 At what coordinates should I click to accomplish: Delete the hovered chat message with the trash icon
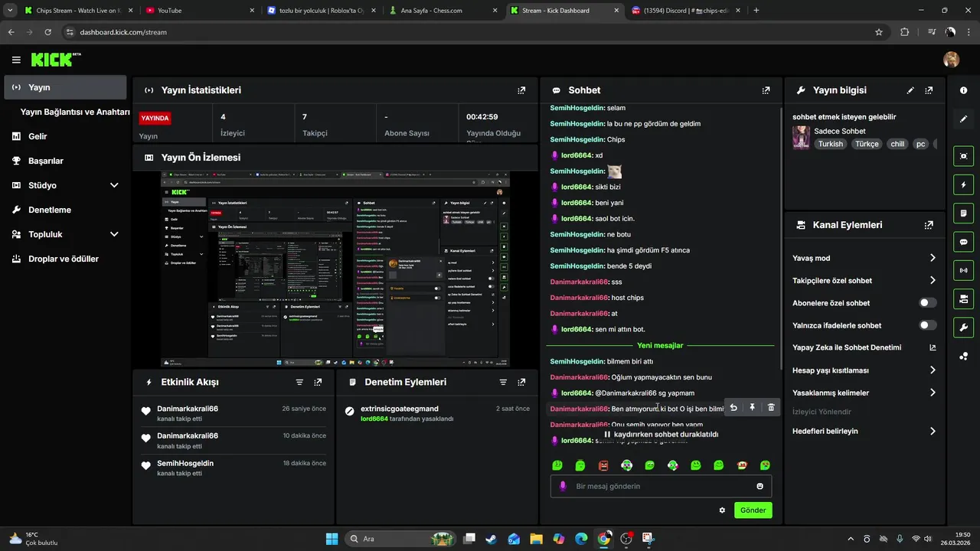click(771, 408)
